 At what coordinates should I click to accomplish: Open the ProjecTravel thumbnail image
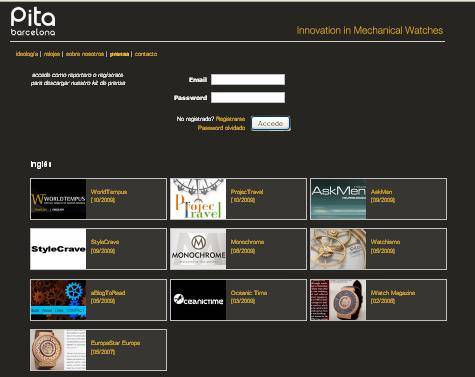coord(198,199)
